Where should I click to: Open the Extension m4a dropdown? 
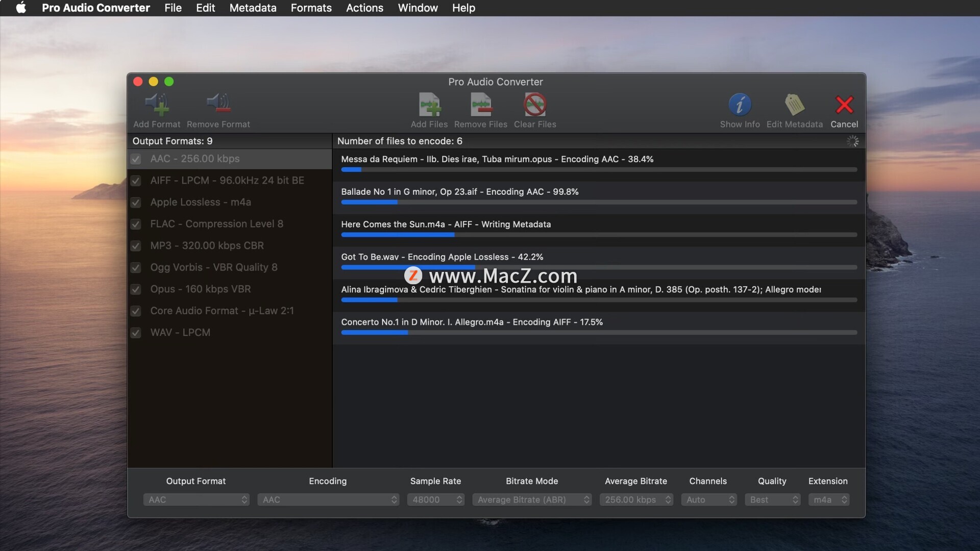829,499
